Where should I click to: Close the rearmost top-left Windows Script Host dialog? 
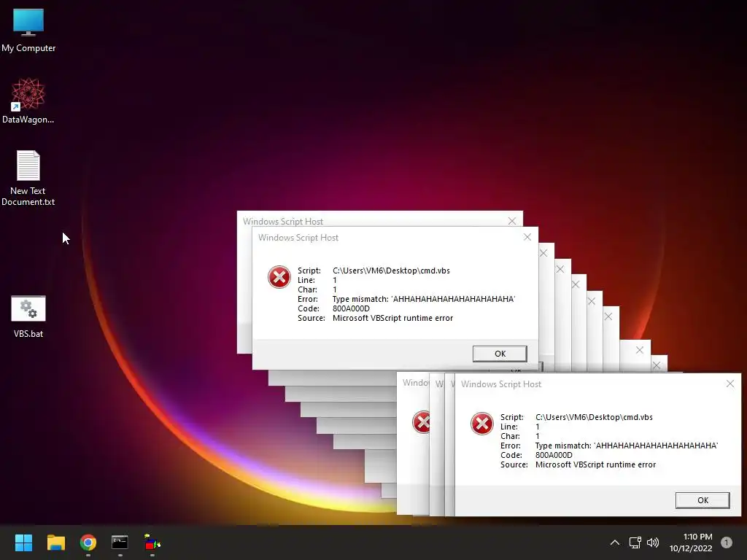point(512,221)
